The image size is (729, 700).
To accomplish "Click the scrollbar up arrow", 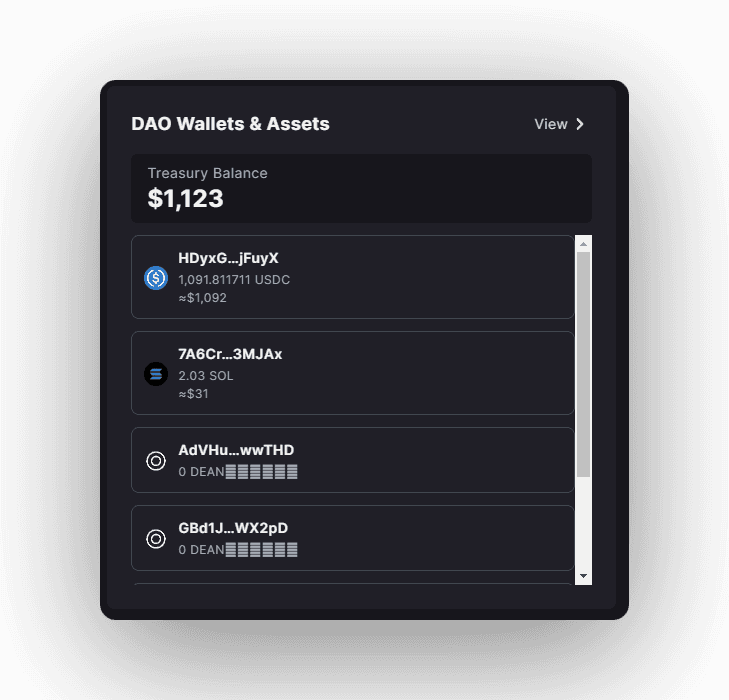I will (584, 243).
